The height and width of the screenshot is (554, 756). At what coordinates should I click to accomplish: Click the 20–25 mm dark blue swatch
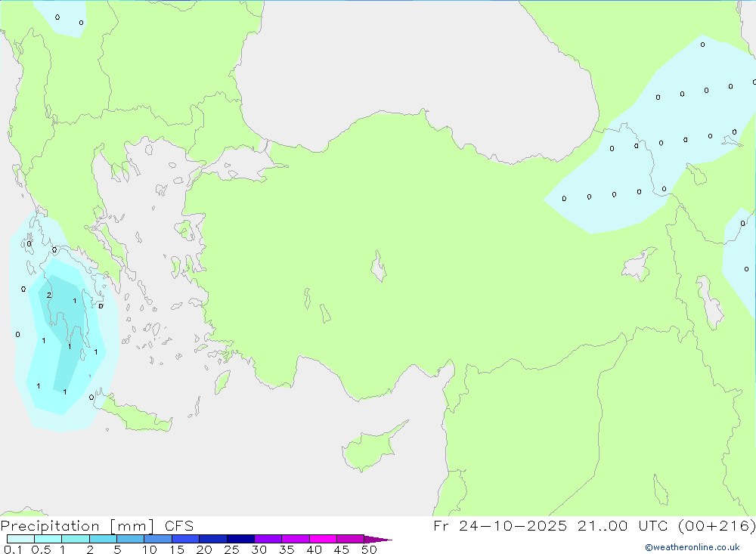point(213,539)
